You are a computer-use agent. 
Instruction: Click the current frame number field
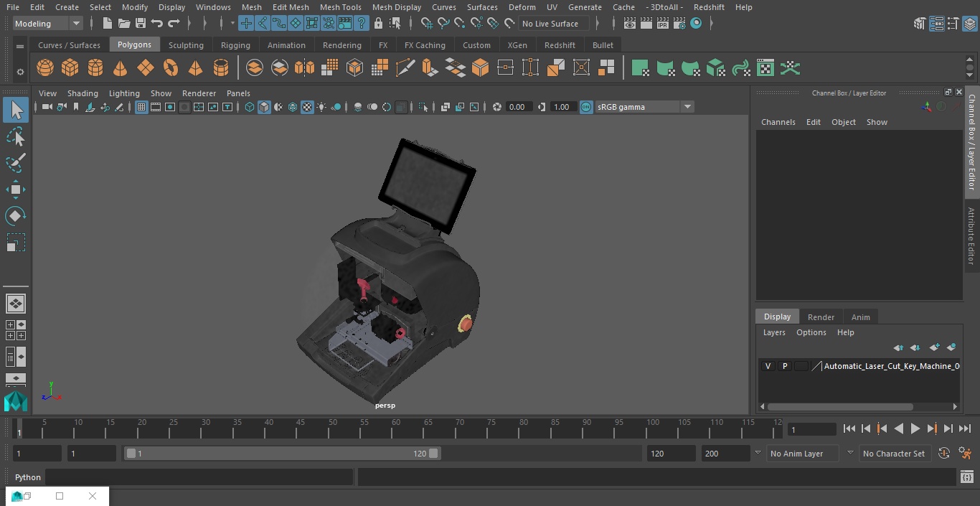click(x=811, y=430)
